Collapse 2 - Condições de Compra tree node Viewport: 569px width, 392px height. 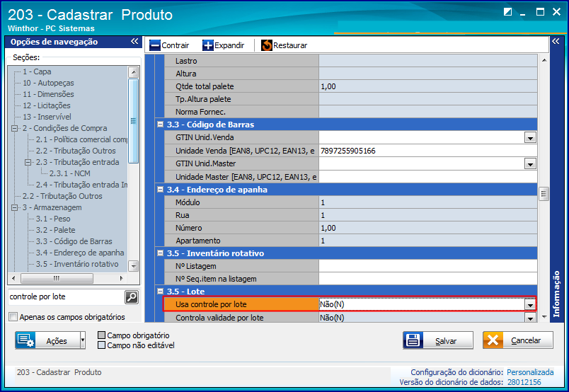click(x=15, y=128)
